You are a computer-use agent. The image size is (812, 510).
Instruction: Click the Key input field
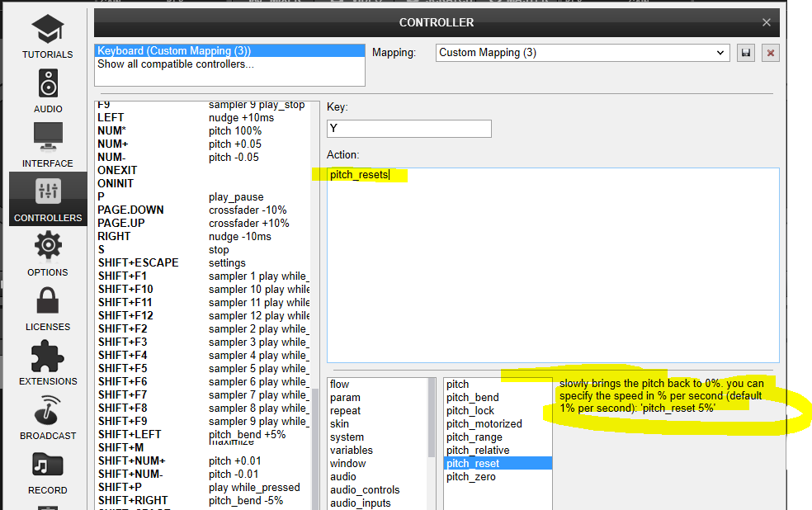(409, 129)
